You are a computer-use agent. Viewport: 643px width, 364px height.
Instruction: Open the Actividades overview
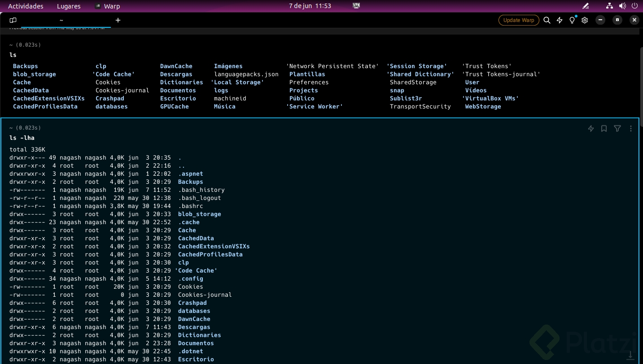click(x=26, y=6)
